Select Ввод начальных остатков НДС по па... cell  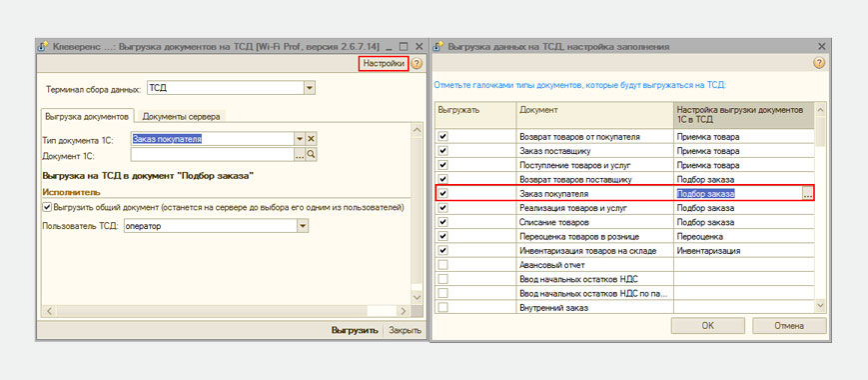[595, 293]
